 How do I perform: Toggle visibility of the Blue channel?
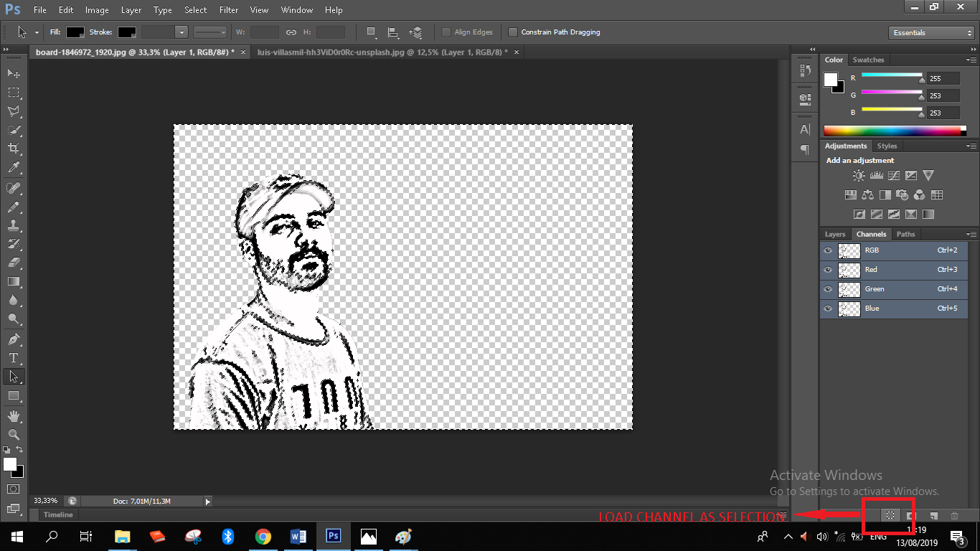pos(828,309)
